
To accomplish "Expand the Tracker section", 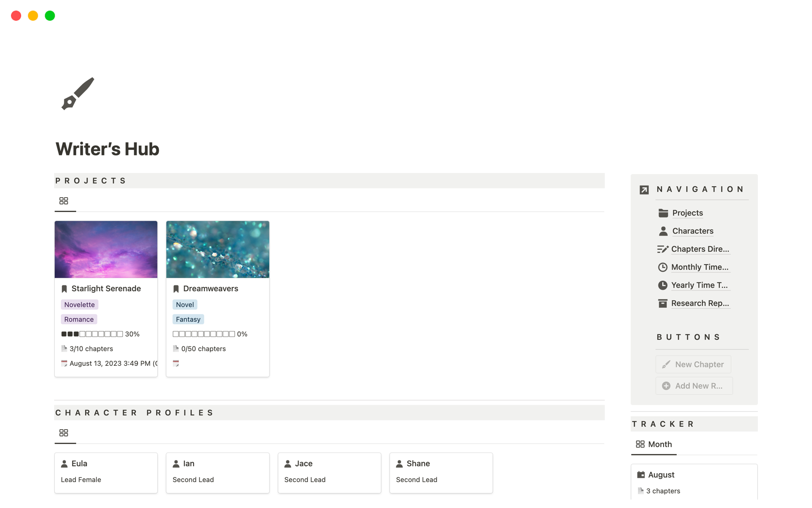I will [662, 423].
